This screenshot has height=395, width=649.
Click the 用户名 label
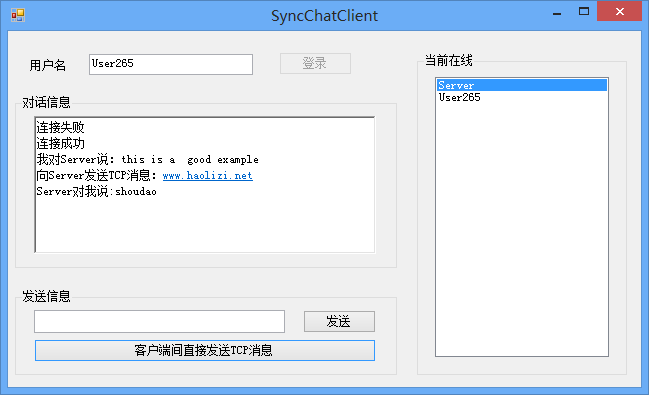pos(48,65)
